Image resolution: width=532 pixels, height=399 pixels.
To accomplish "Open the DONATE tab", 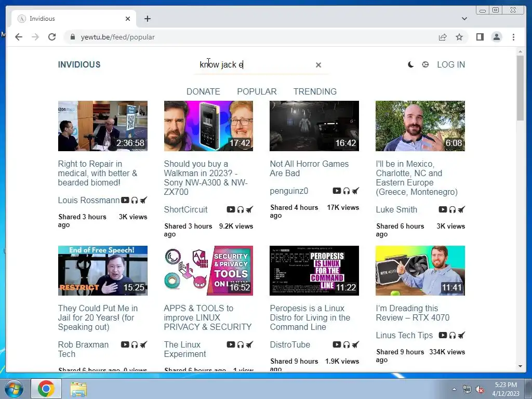I will click(203, 91).
